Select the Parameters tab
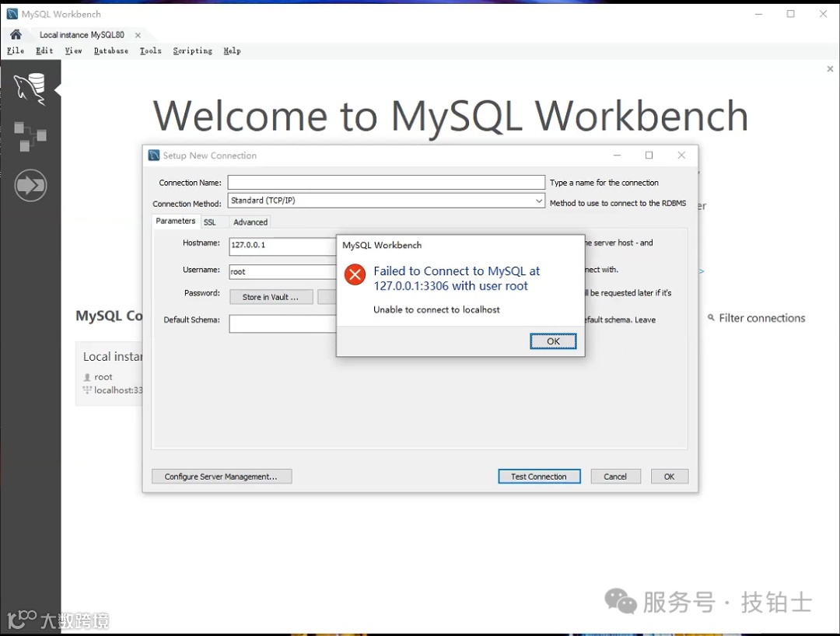Image resolution: width=840 pixels, height=636 pixels. [176, 221]
